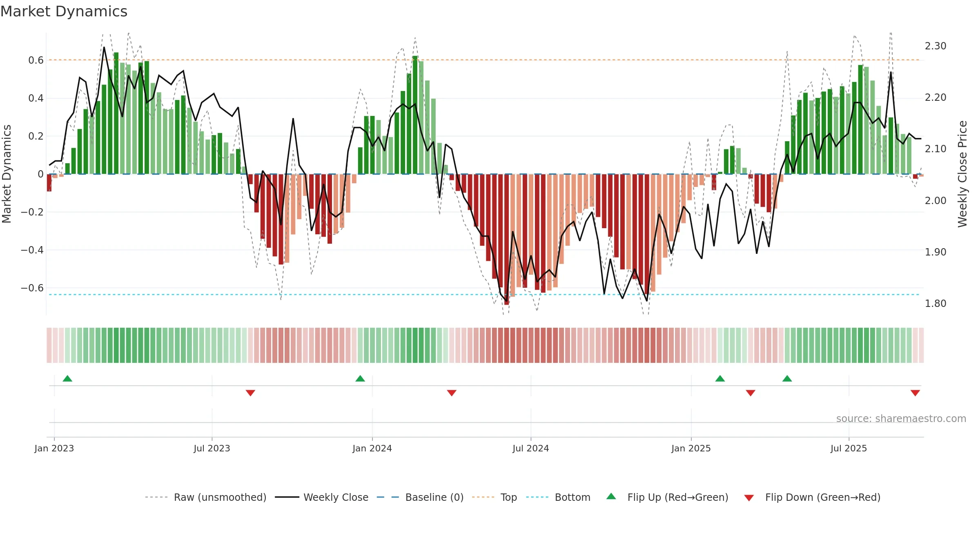Click the '−0.6' left axis tick

tap(32, 288)
